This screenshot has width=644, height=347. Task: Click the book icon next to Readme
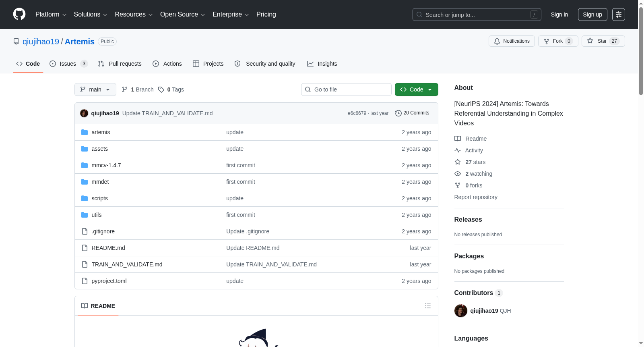click(x=458, y=139)
